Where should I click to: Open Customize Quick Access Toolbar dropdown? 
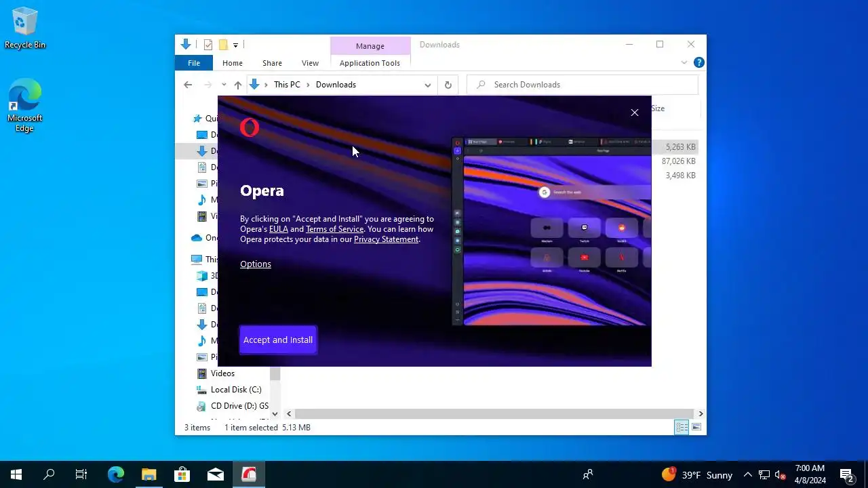235,45
